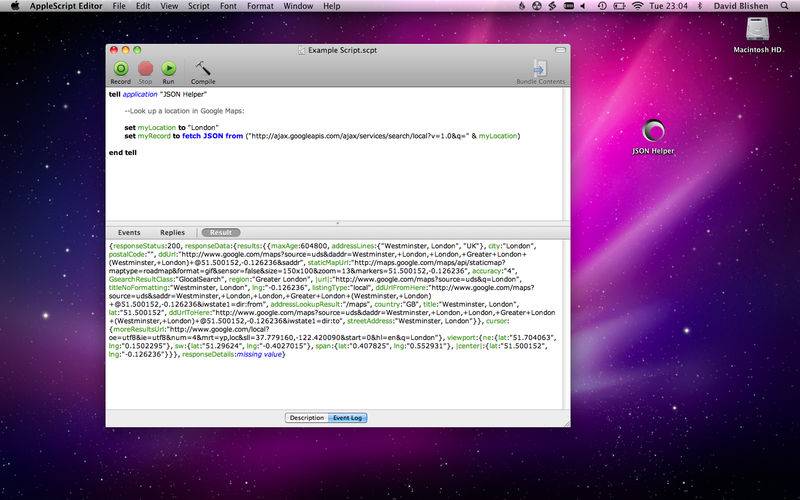Close the Example Script window
Viewport: 800px width, 500px height.
click(114, 50)
